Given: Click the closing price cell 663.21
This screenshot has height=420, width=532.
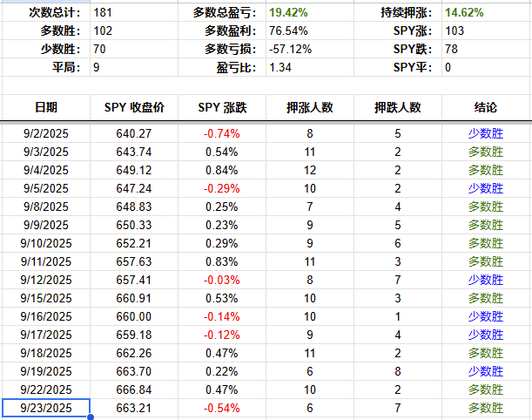Looking at the screenshot, I should pyautogui.click(x=133, y=408).
